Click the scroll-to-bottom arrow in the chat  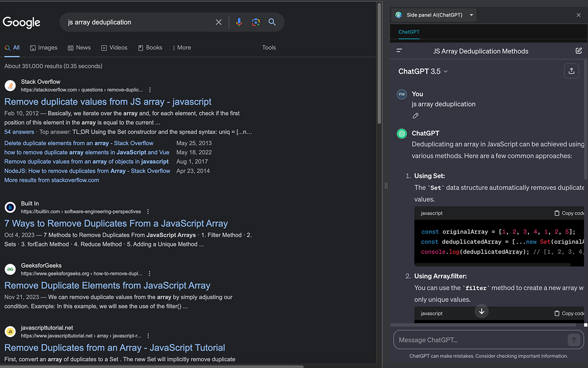pos(481,311)
